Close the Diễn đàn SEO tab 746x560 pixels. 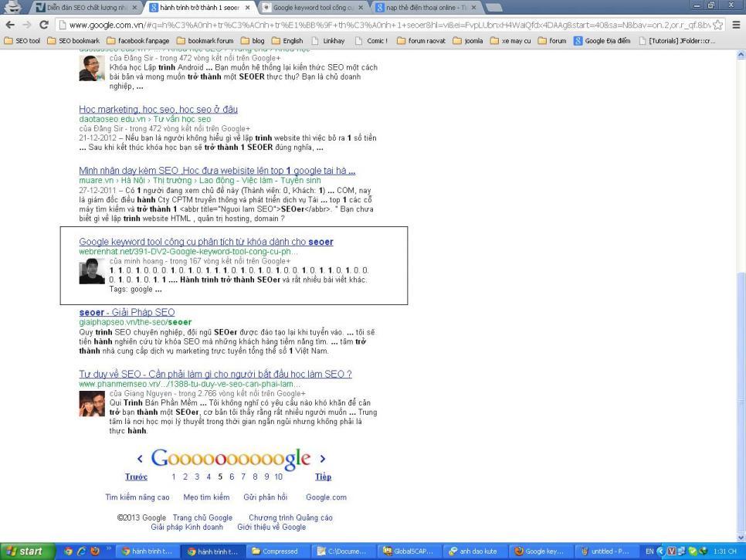tap(134, 7)
